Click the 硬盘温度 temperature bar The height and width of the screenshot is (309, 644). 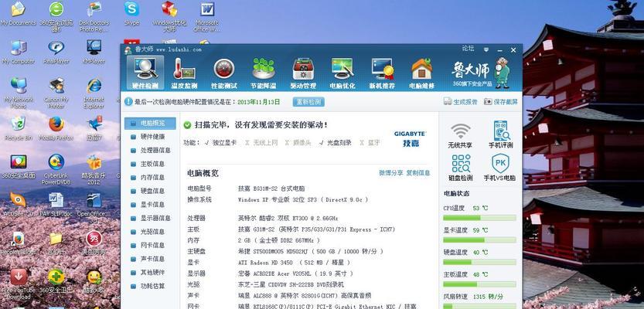479,262
